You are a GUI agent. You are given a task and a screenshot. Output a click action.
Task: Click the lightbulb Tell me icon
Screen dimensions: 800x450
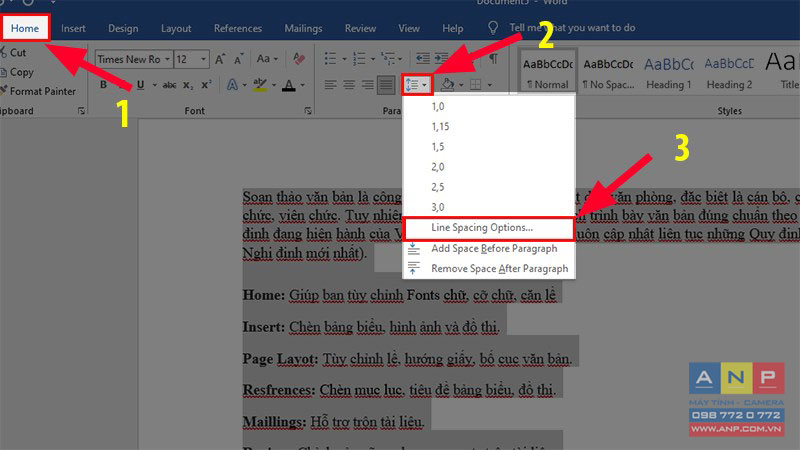click(x=493, y=28)
